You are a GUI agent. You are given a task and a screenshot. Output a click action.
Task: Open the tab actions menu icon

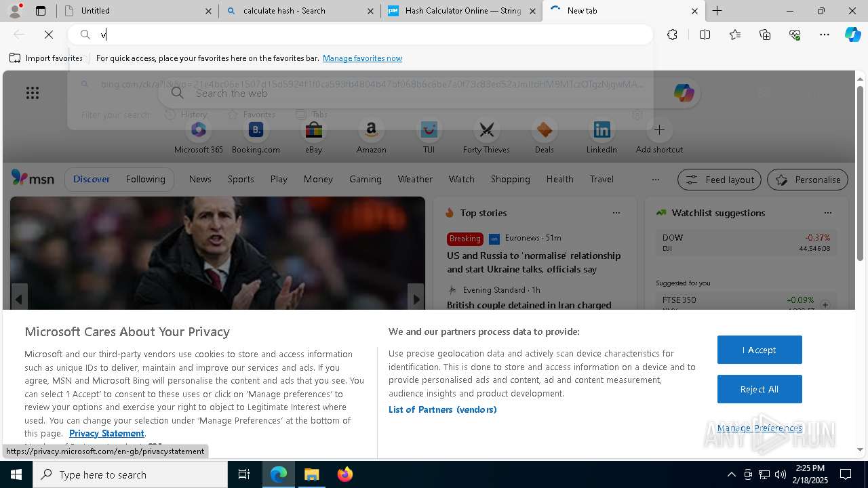[41, 11]
